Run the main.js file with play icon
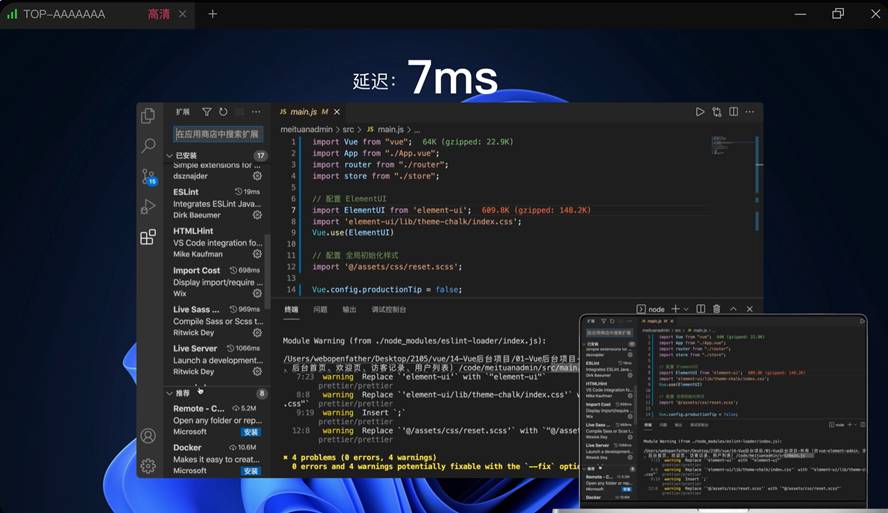 coord(700,112)
